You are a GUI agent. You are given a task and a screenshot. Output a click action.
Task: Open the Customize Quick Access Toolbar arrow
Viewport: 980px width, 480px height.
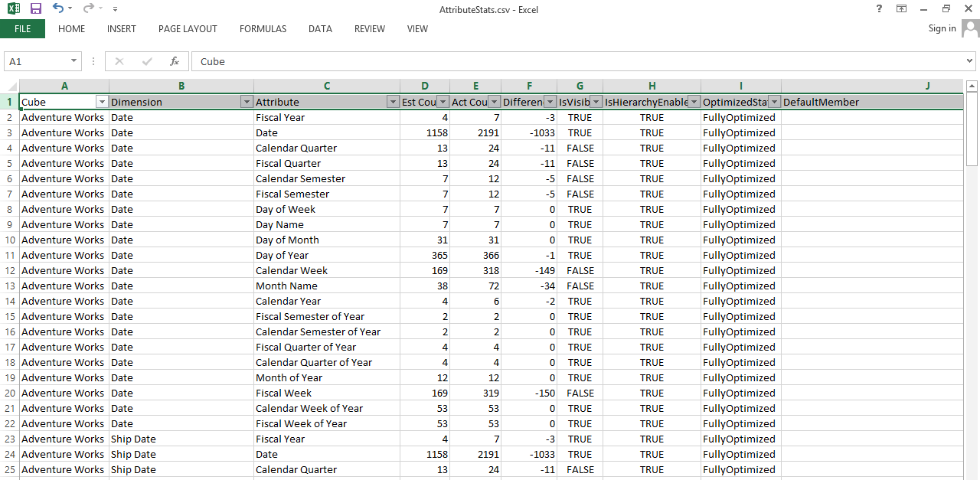click(x=115, y=9)
